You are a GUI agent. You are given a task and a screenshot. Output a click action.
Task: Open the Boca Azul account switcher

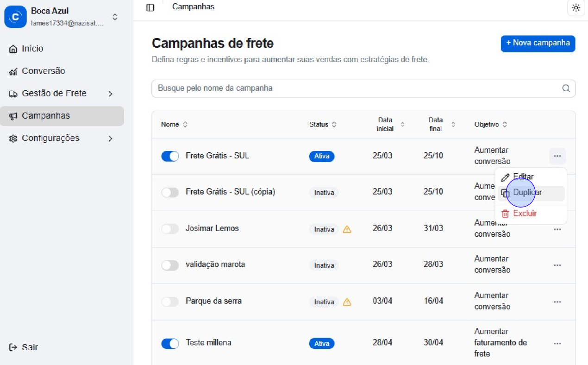[115, 17]
